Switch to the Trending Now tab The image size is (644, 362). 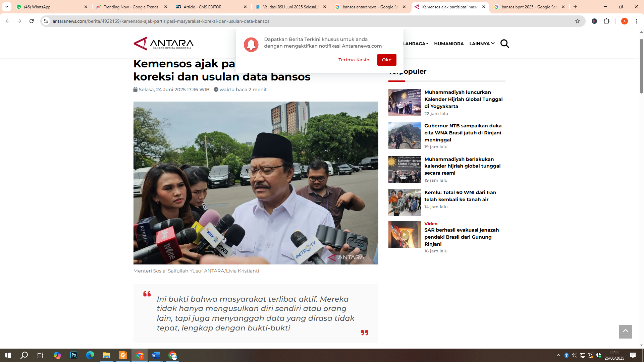click(x=128, y=7)
